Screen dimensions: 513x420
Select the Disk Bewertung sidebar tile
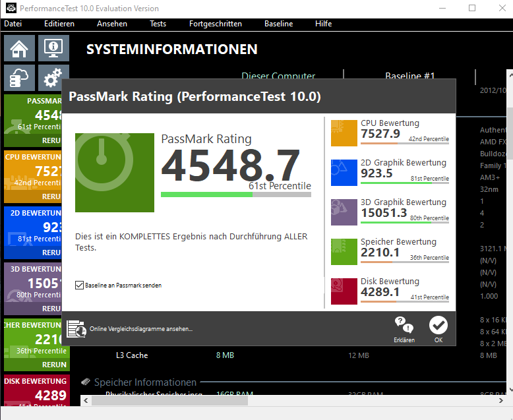[x=37, y=390]
